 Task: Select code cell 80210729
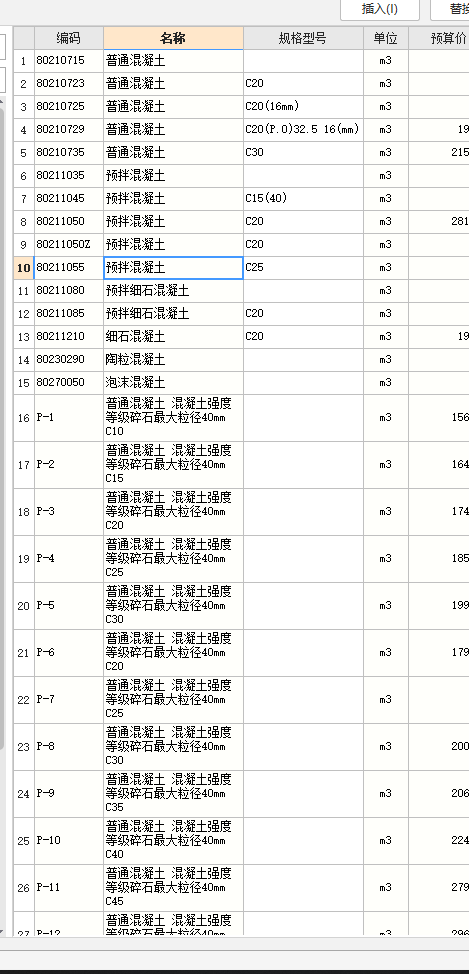click(68, 130)
